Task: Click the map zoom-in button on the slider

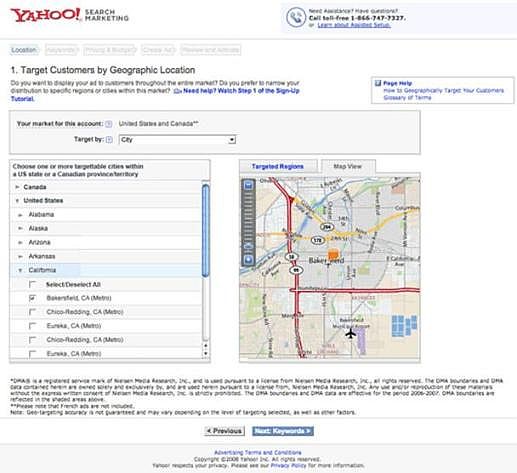Action: (x=248, y=185)
